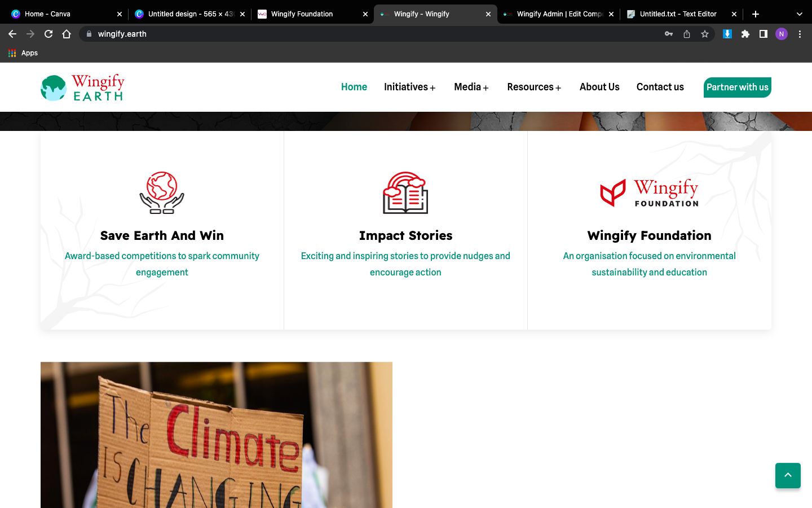Screen dimensions: 812x508
Task: Click the blue download extension icon
Action: coord(727,34)
